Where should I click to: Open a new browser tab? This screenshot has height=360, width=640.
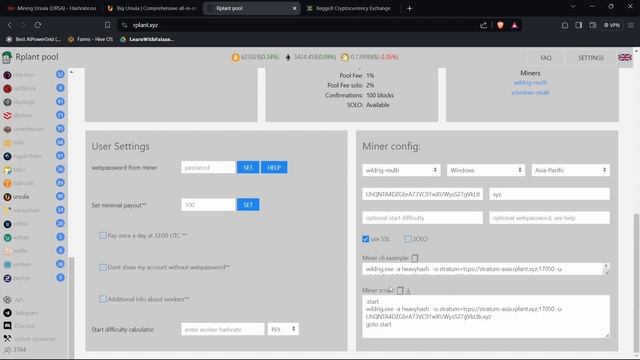[x=409, y=8]
